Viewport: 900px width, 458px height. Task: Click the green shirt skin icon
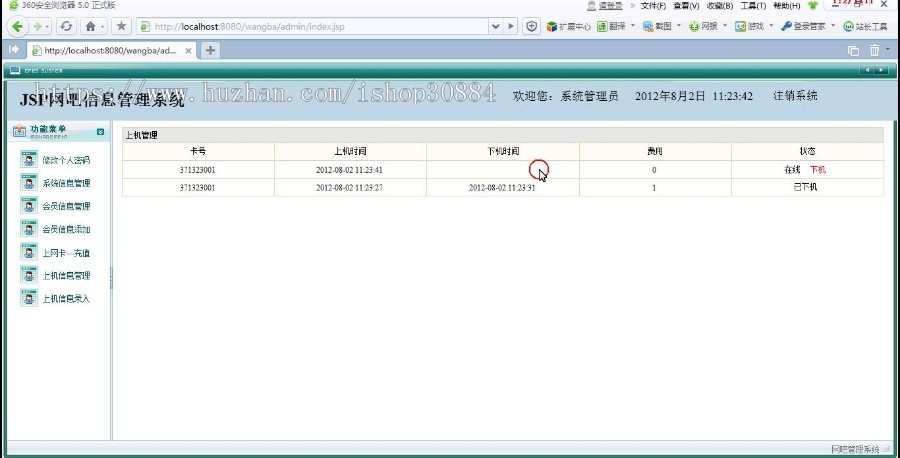[813, 6]
